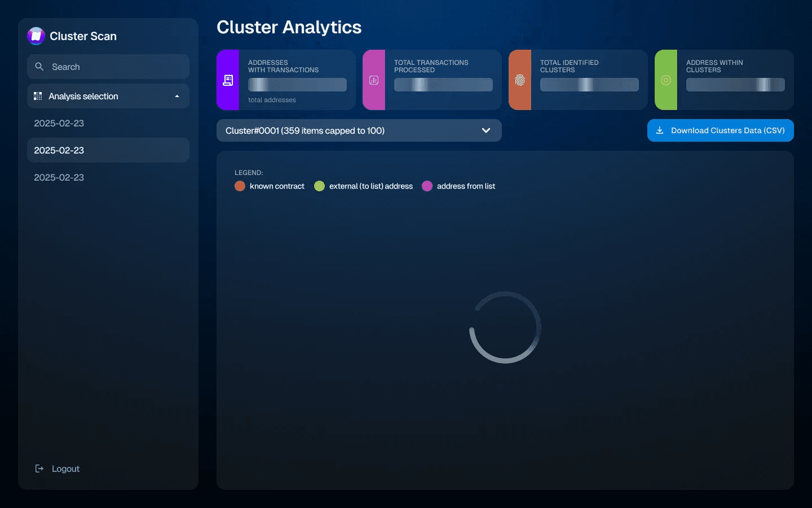
Task: Expand cluster list using chevron arrow
Action: coord(486,130)
